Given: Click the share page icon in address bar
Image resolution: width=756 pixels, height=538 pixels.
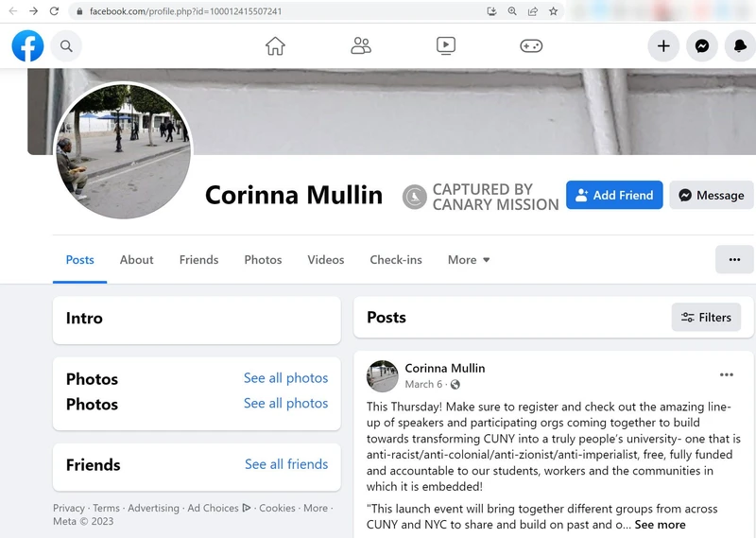Looking at the screenshot, I should click(x=533, y=11).
